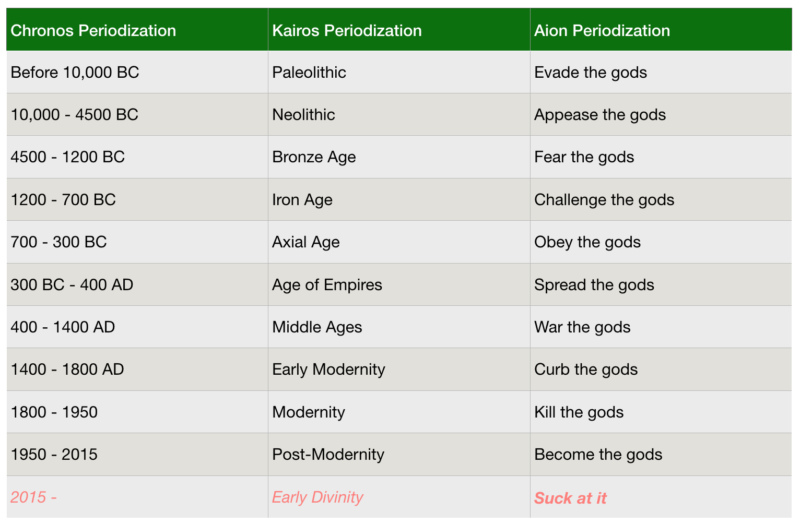Click the 'Challenge the gods' cell
The width and height of the screenshot is (800, 524).
pyautogui.click(x=604, y=200)
